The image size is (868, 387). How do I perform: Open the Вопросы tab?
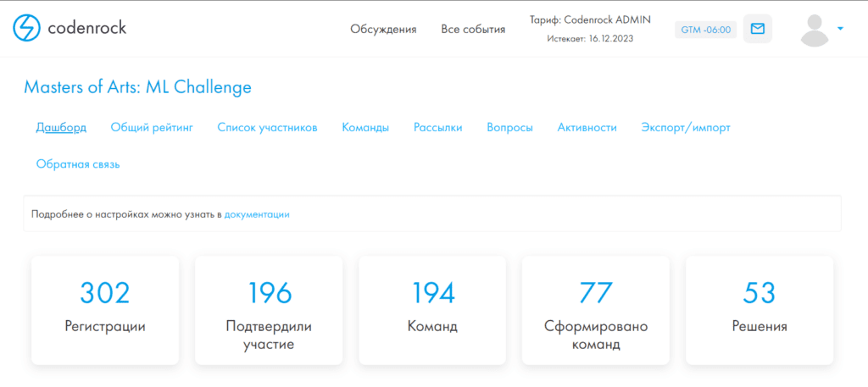coord(509,128)
